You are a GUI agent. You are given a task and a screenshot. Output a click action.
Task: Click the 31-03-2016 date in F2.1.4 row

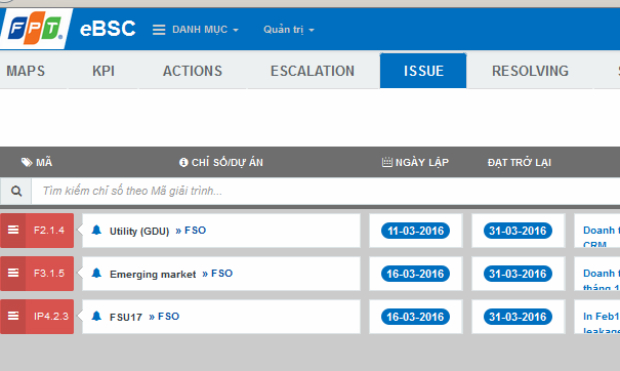point(518,231)
